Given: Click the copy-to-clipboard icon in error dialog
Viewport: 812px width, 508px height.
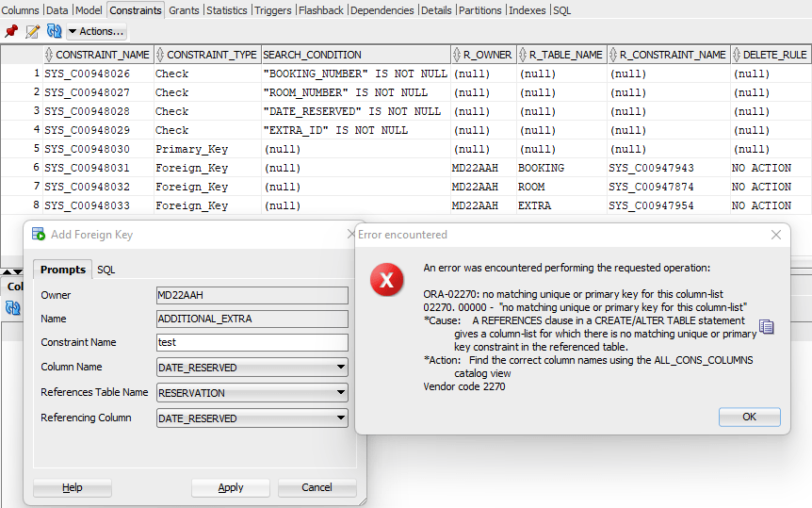Looking at the screenshot, I should [767, 326].
